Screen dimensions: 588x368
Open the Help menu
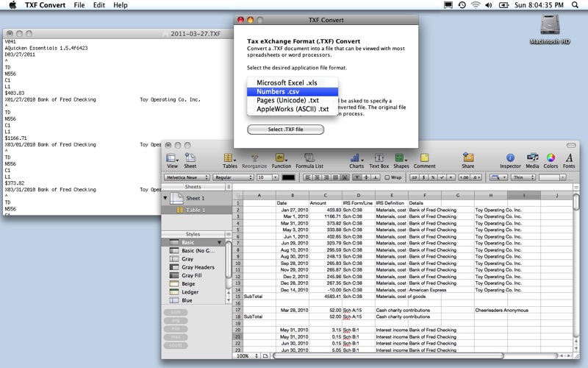[121, 5]
